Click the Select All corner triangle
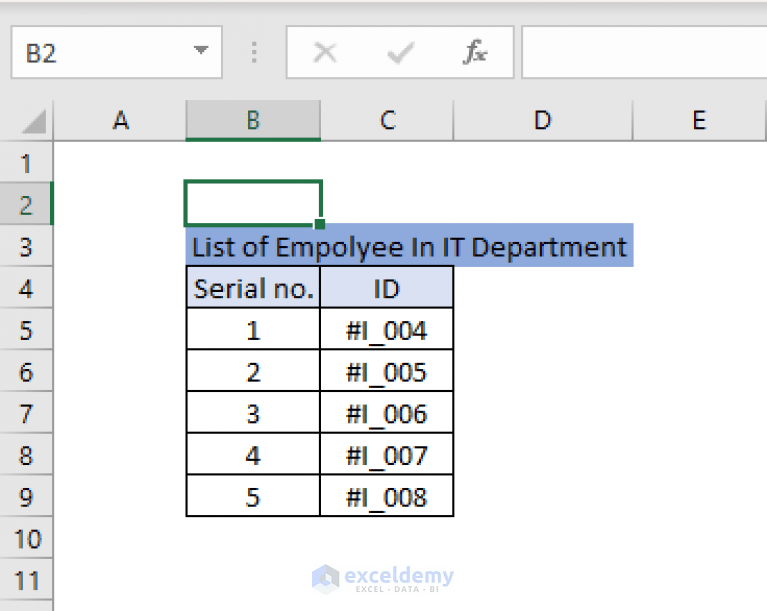Screen dimensions: 767x611 coord(34,121)
